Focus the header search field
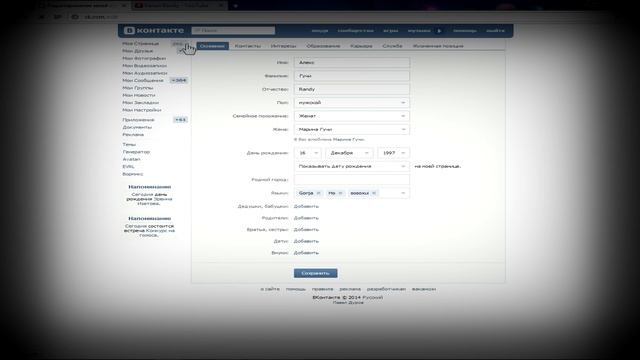This screenshot has height=360, width=640. click(233, 31)
